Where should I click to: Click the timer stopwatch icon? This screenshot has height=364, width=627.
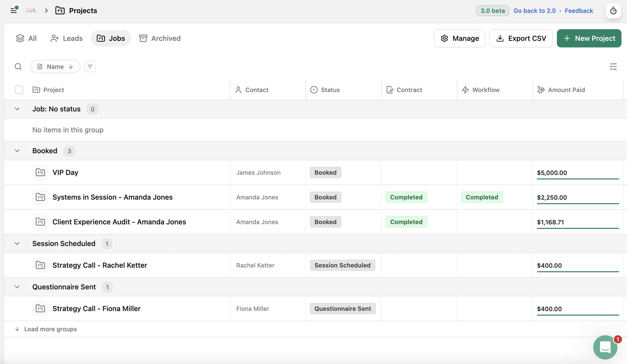click(x=613, y=11)
